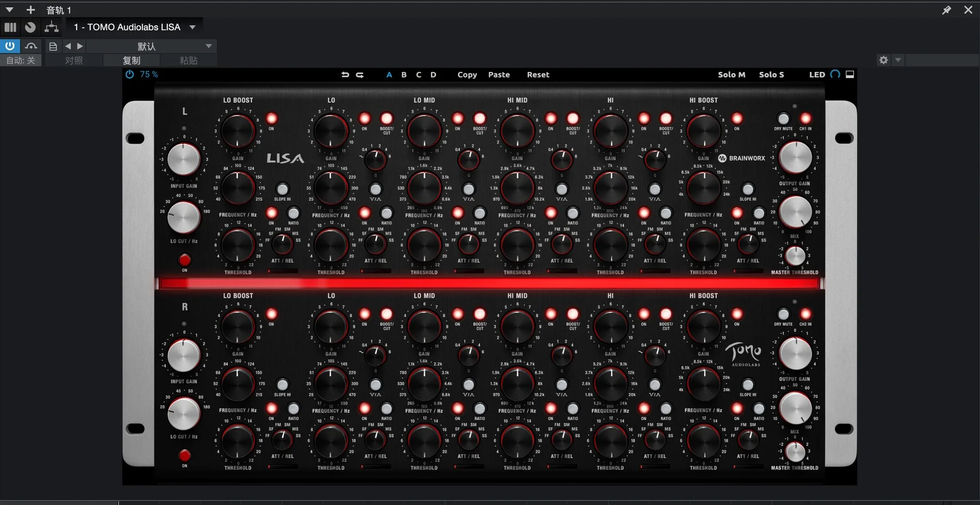Image resolution: width=980 pixels, height=505 pixels.
Task: Toggle the CH2 IN button
Action: point(805,314)
